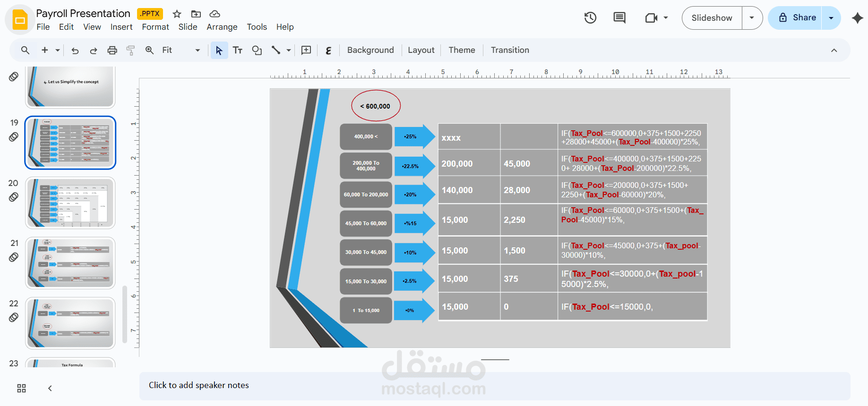Activate the paint format tool
868x406 pixels.
click(131, 50)
